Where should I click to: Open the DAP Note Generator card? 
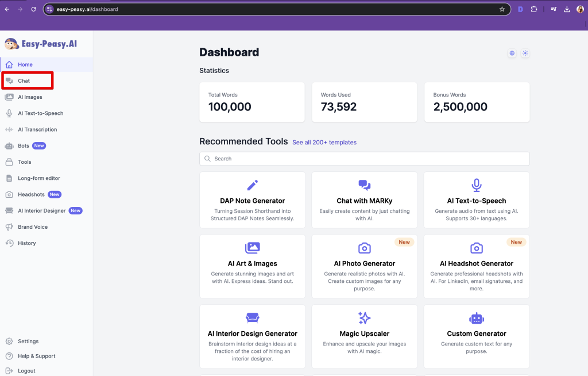(252, 201)
